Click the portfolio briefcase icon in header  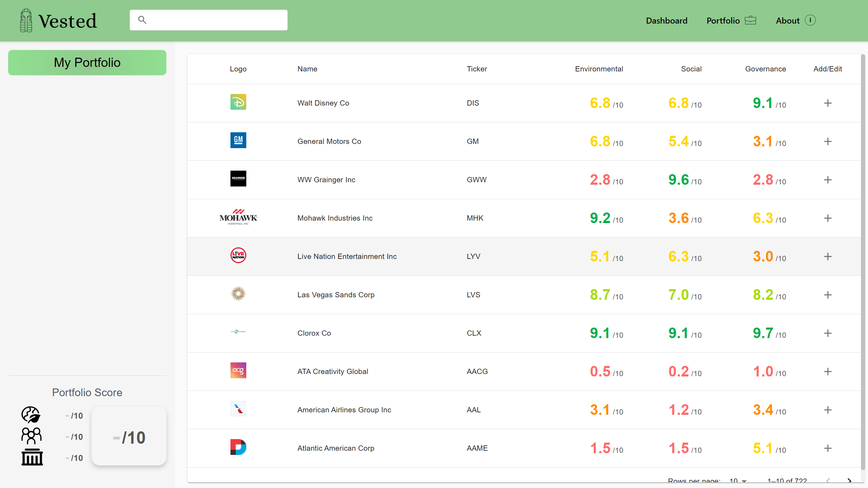[750, 20]
